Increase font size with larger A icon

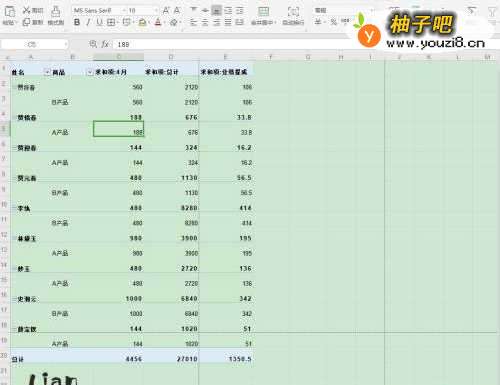(x=166, y=10)
